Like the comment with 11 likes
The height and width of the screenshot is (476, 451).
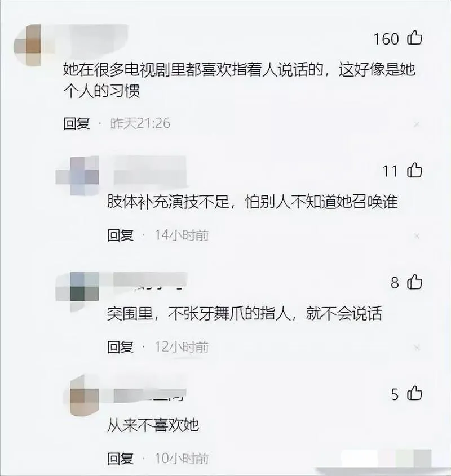tap(414, 170)
